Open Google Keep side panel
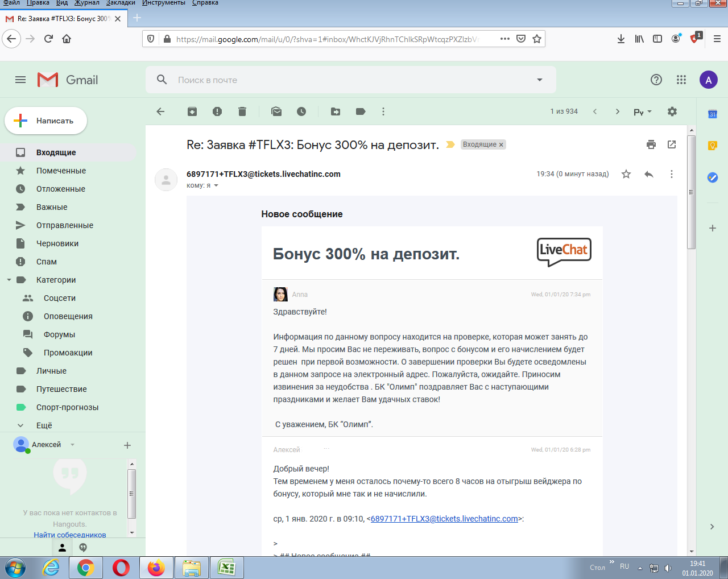728x579 pixels. pos(712,146)
